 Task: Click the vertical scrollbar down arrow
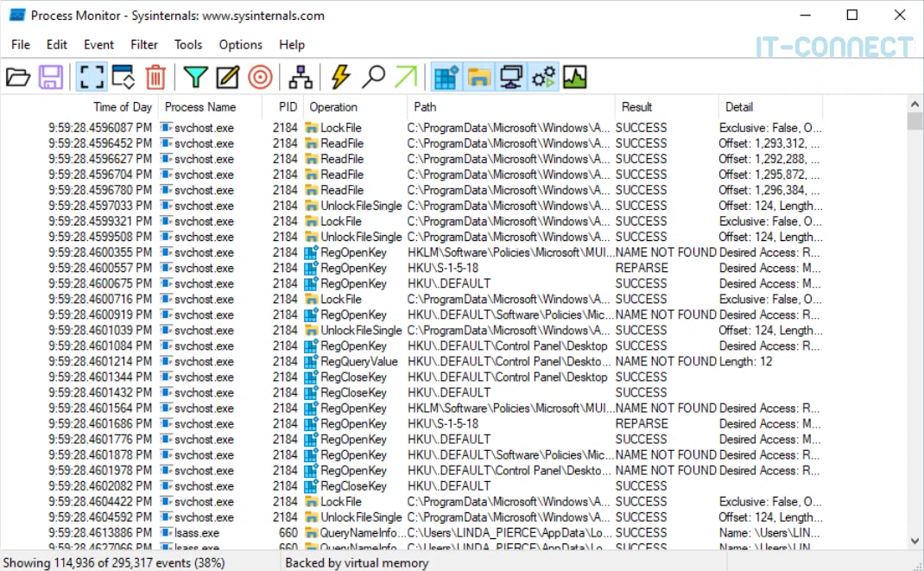pos(915,541)
